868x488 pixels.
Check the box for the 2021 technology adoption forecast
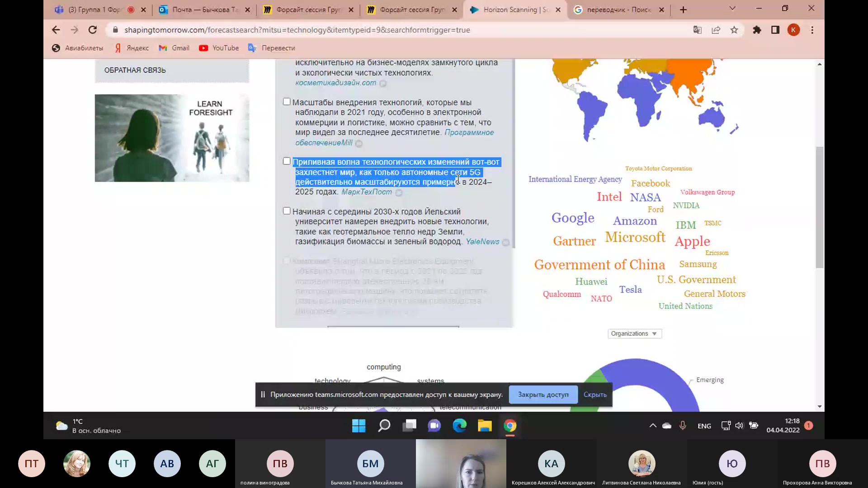(287, 102)
